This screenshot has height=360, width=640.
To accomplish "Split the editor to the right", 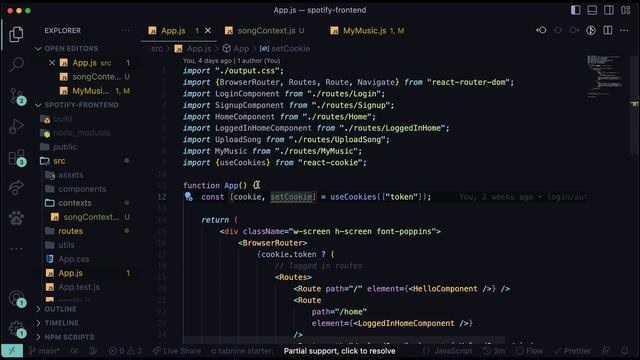I will click(x=608, y=30).
